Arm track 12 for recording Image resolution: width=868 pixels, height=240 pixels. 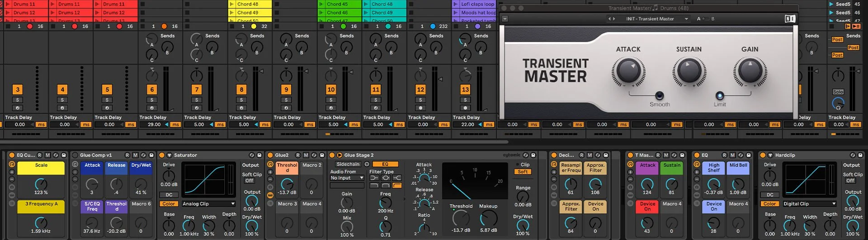(420, 108)
